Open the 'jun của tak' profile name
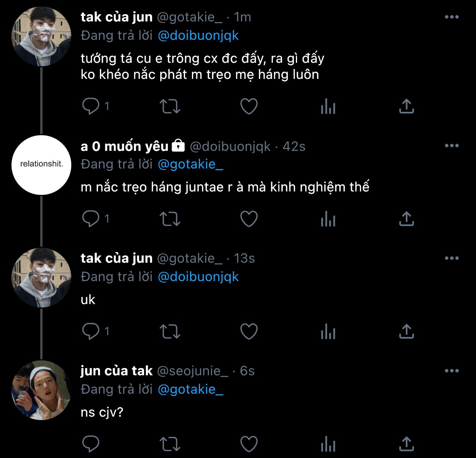The height and width of the screenshot is (458, 476). point(117,371)
